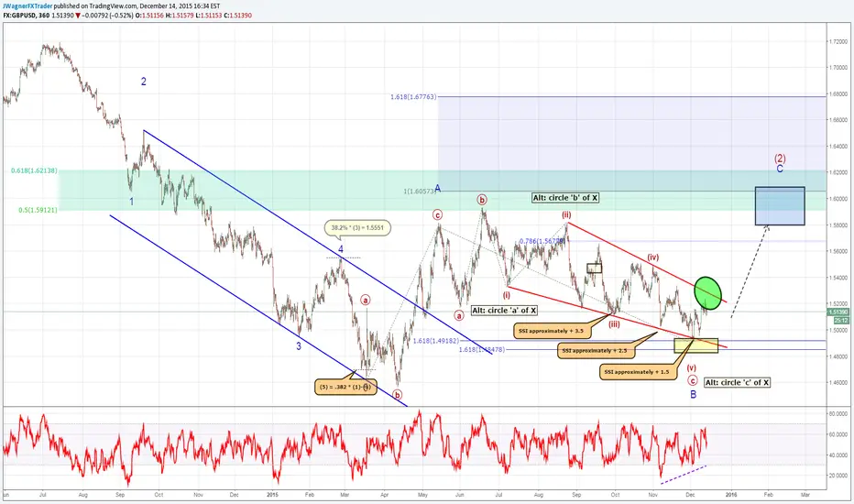This screenshot has width=854, height=504.
Task: Select the blue wave 2 label
Action: coord(144,82)
